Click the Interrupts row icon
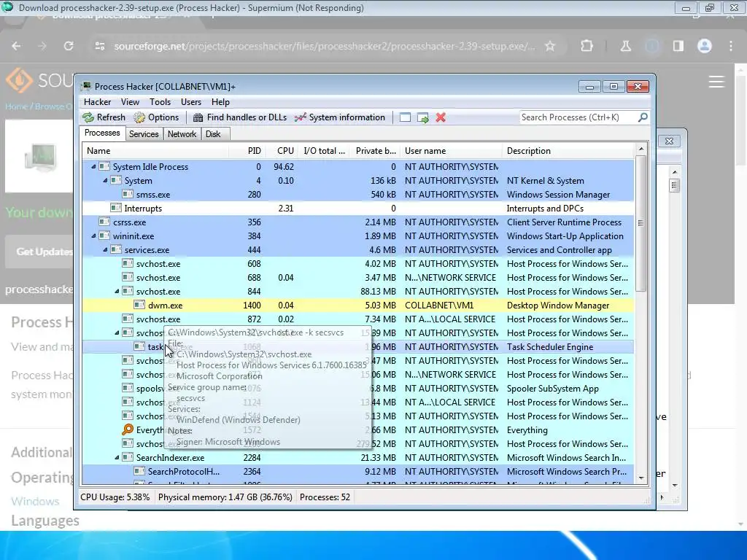The image size is (747, 560). [116, 208]
